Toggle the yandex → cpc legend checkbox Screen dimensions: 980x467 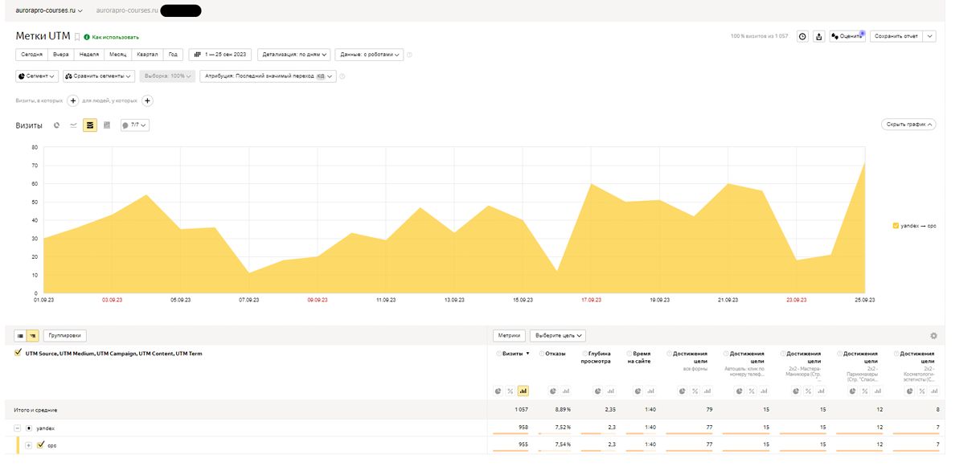pos(896,226)
